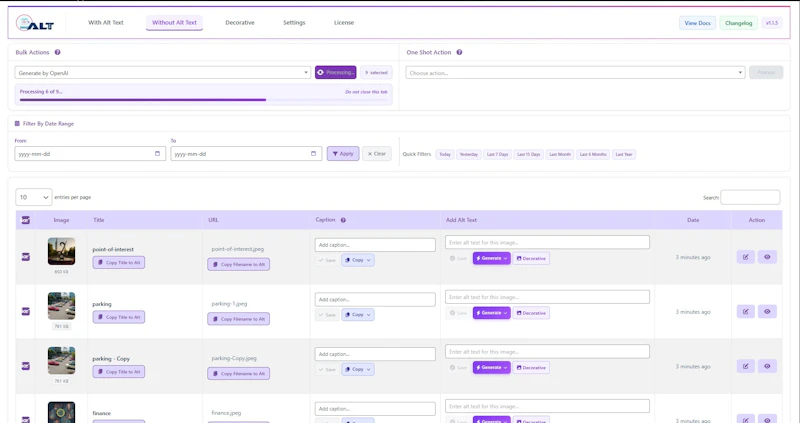This screenshot has height=423, width=800.
Task: Filter by Last Month
Action: (x=560, y=154)
